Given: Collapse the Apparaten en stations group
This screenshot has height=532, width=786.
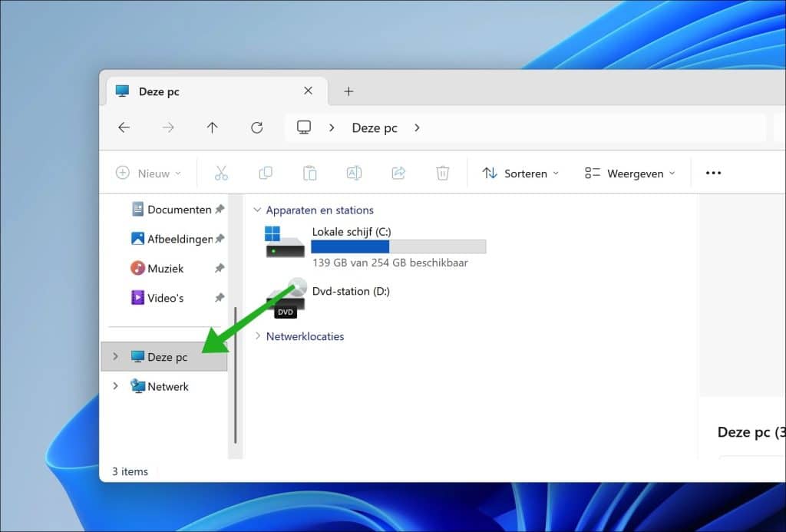Looking at the screenshot, I should click(258, 210).
